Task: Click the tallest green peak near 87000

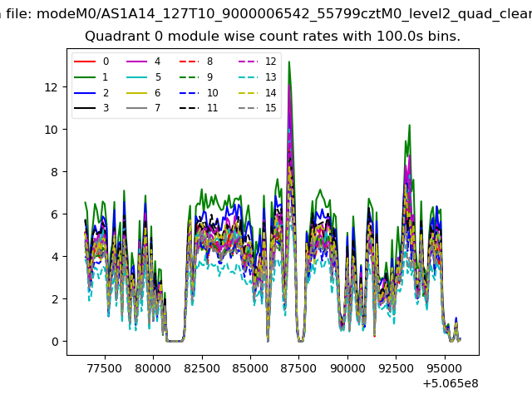Action: (x=288, y=63)
